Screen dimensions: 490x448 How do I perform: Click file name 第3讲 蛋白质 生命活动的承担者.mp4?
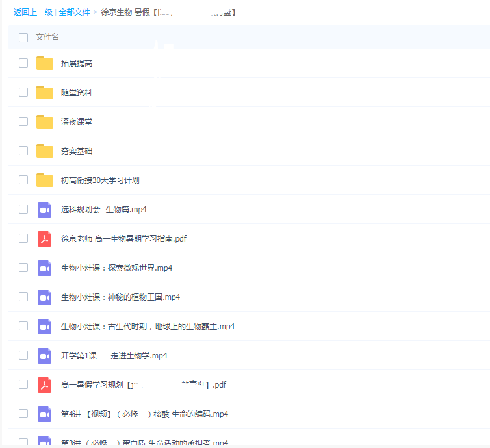point(144,443)
